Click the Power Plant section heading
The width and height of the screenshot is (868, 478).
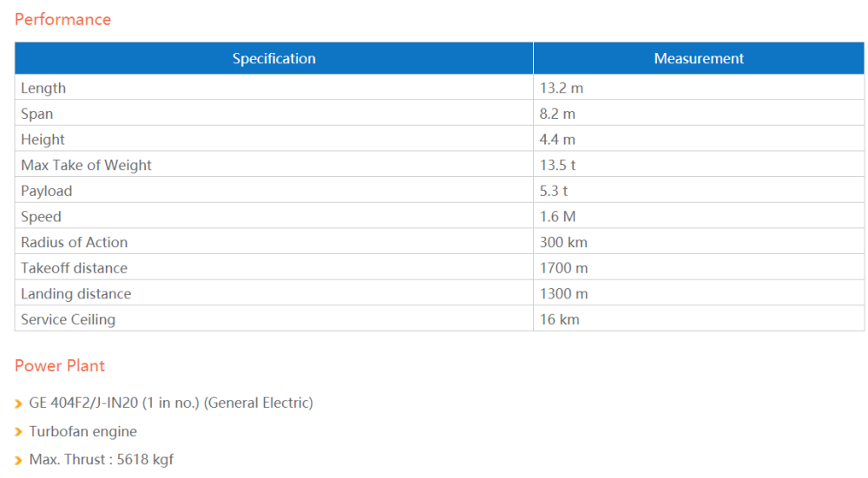click(x=60, y=366)
